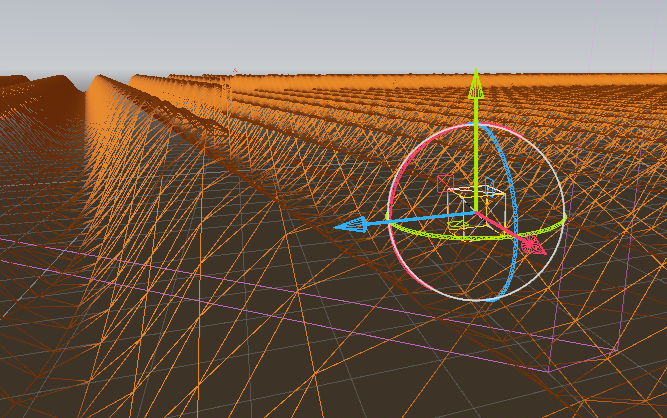667x418 pixels.
Task: Select the small blue plane handle square
Action: [489, 188]
